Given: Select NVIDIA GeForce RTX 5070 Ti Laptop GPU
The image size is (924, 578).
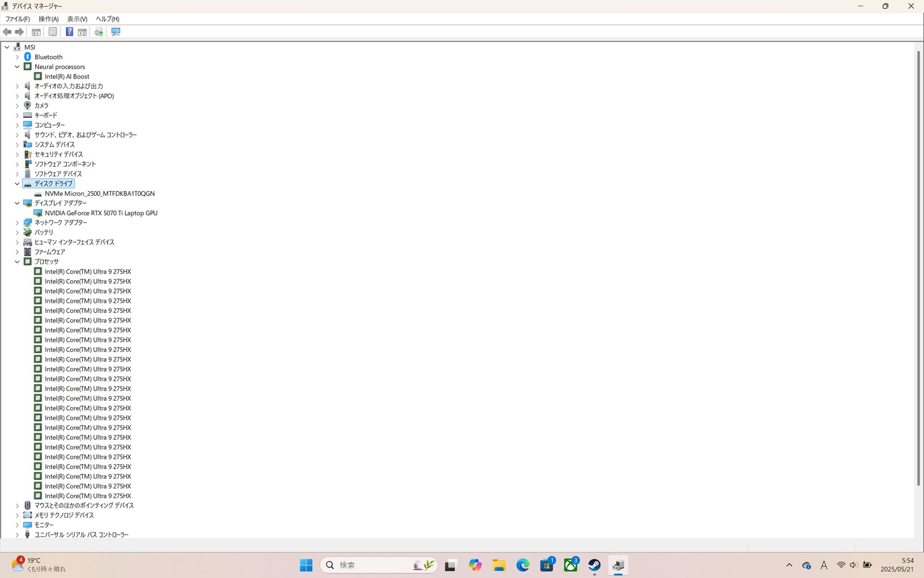Looking at the screenshot, I should (101, 213).
